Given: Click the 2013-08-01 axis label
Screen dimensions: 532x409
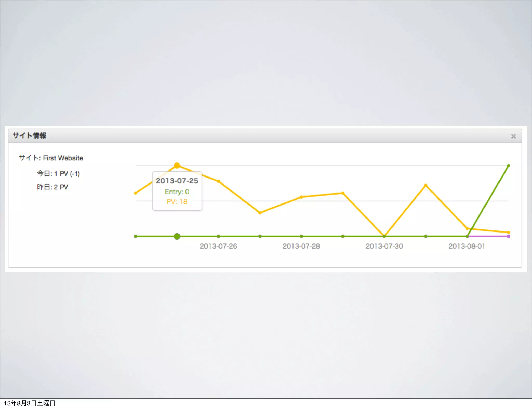Looking at the screenshot, I should [467, 246].
